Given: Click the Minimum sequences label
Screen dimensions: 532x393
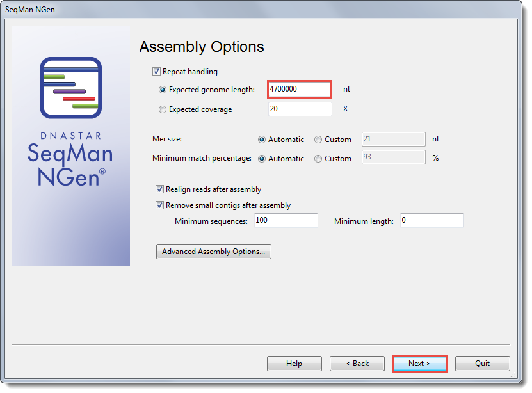Looking at the screenshot, I should coord(211,221).
